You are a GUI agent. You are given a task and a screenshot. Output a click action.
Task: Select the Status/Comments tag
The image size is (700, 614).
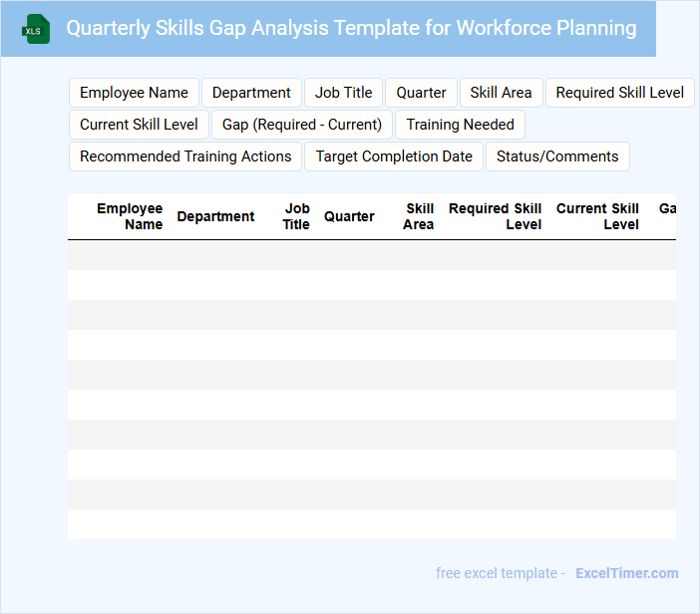point(557,156)
